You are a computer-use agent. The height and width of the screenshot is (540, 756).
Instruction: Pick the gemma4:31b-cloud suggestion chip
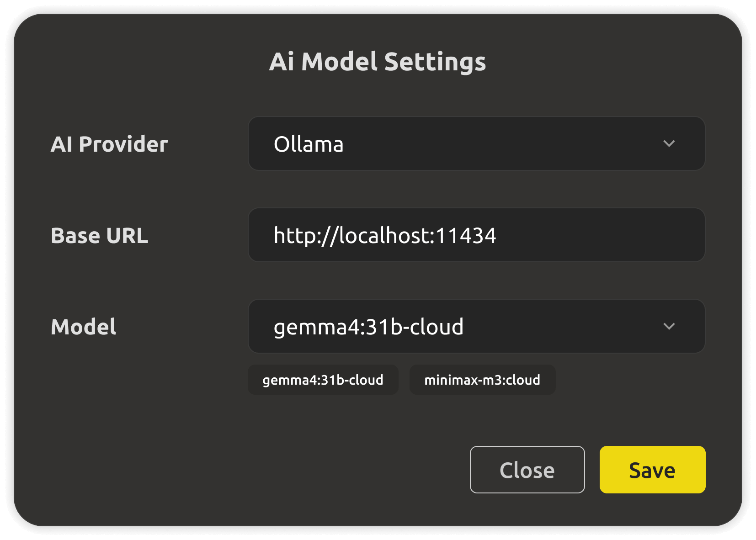coord(323,380)
